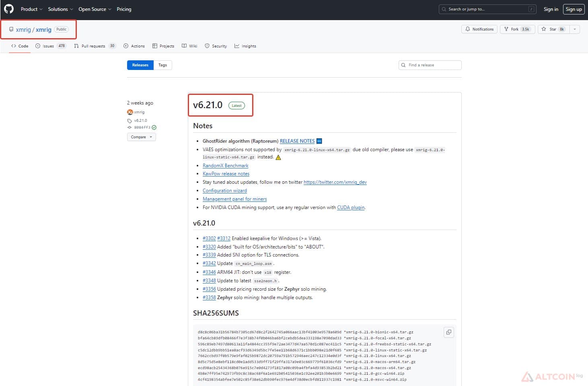This screenshot has height=386, width=588.
Task: Open the Configuration wizard link
Action: (225, 191)
